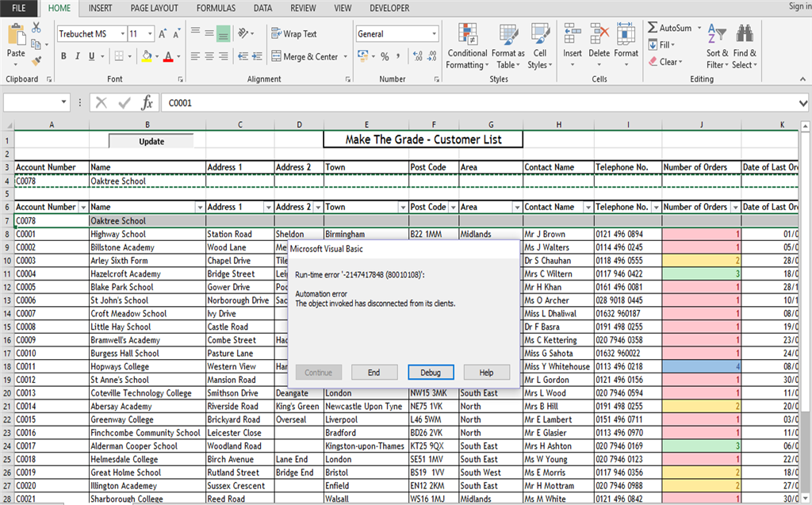Toggle Underline formatting
This screenshot has width=812, height=505.
click(92, 56)
